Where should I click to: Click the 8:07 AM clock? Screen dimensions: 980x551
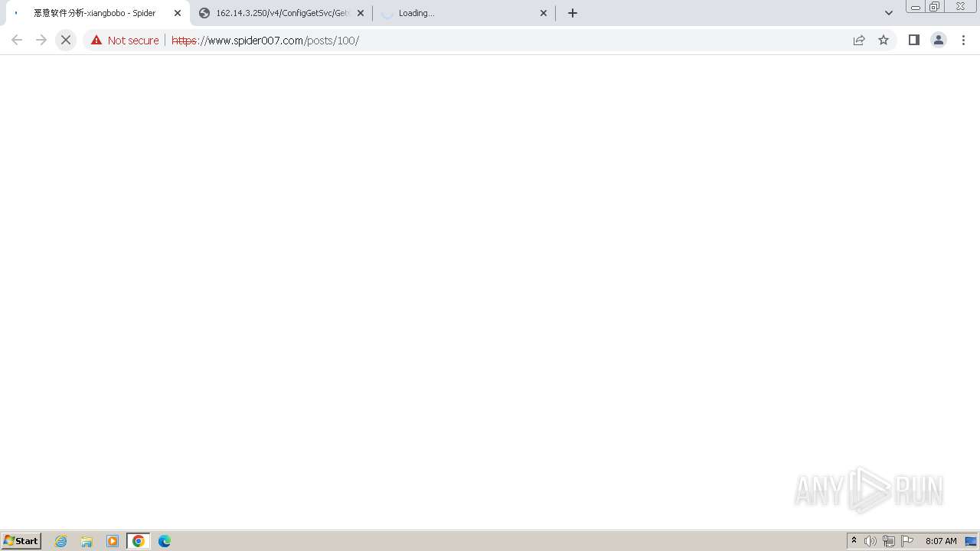click(x=941, y=541)
